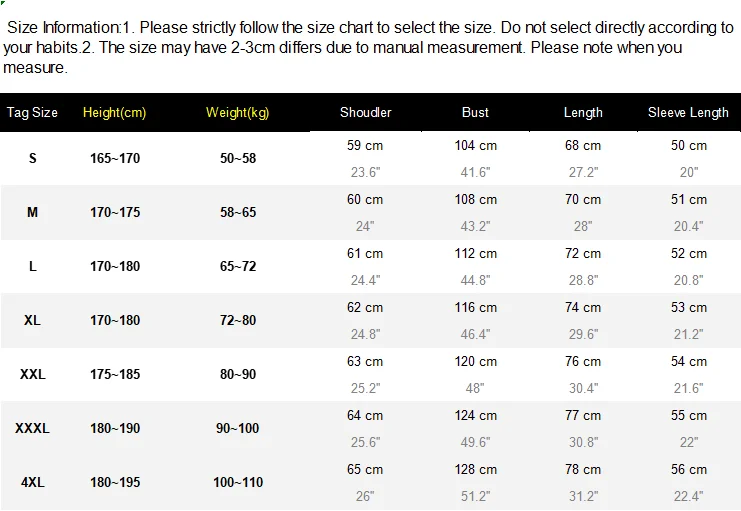
Task: Select the Bust column header
Action: pos(475,112)
